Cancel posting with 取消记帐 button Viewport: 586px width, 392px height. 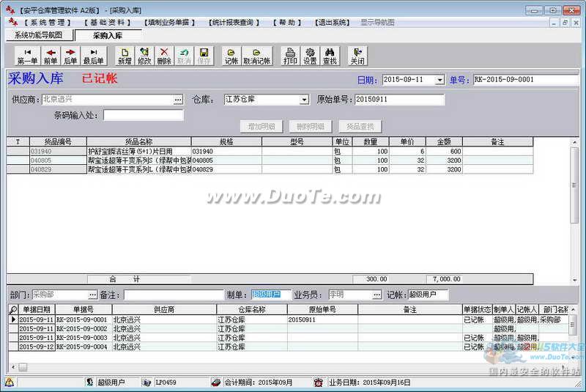tap(256, 56)
